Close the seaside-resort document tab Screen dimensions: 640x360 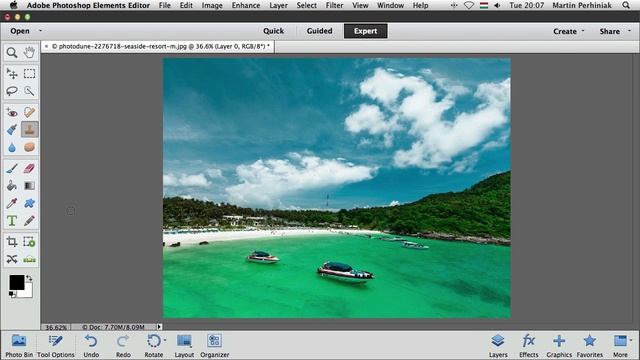(46, 47)
